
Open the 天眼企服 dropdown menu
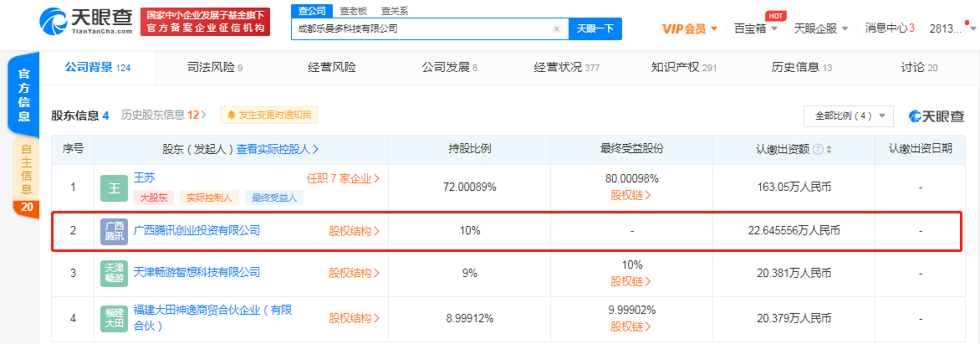[821, 28]
